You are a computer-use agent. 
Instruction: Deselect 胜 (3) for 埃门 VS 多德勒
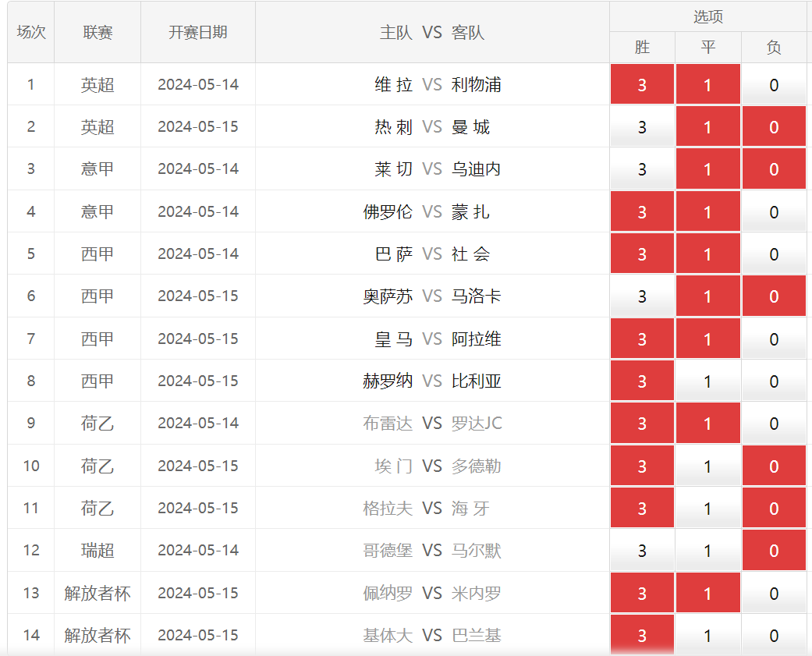point(642,466)
